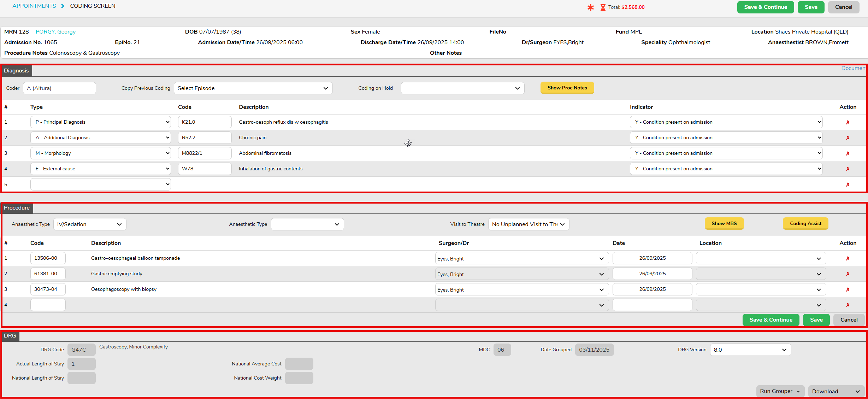Delete procedure 13506-00 balloon tamponade row
The width and height of the screenshot is (868, 399).
pyautogui.click(x=848, y=258)
